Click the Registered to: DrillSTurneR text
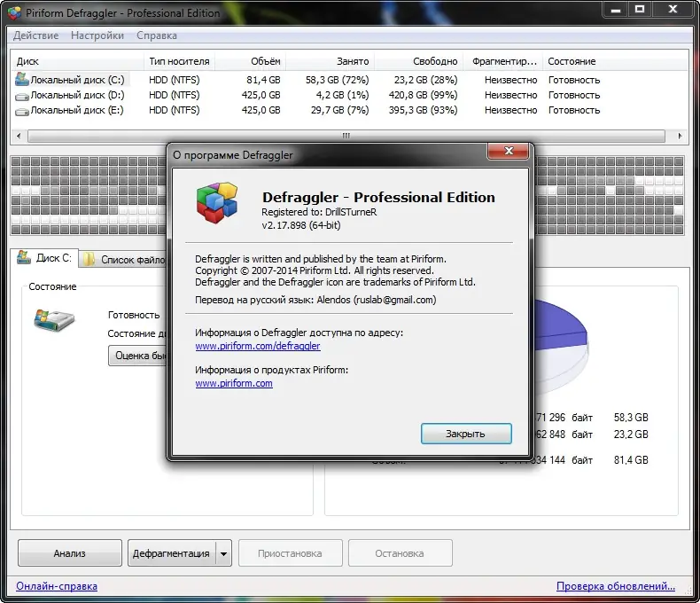The height and width of the screenshot is (603, 700). (319, 212)
